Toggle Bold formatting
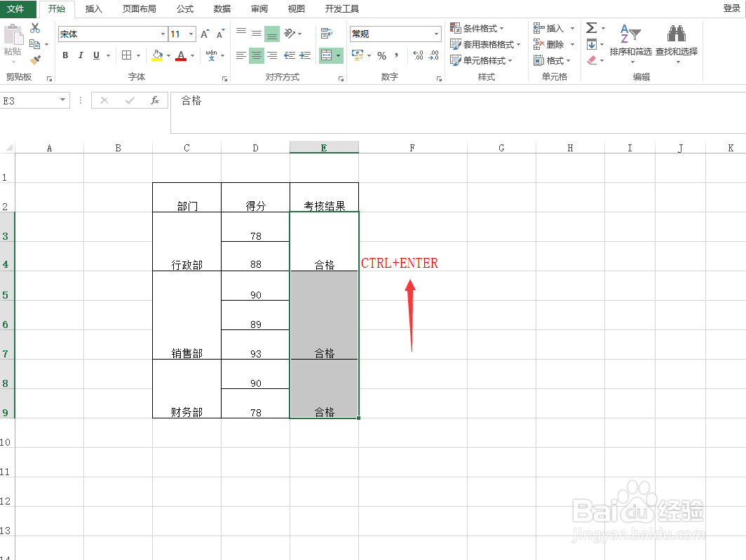746x560 pixels. tap(66, 55)
